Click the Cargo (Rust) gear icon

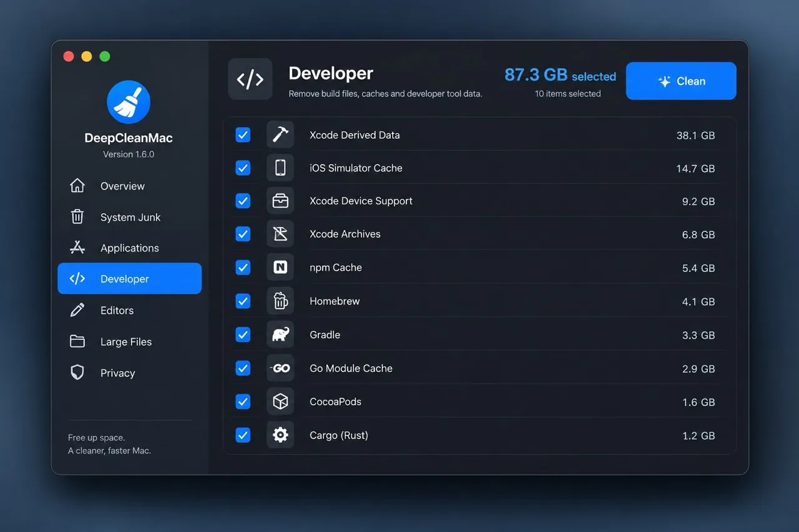(x=280, y=435)
